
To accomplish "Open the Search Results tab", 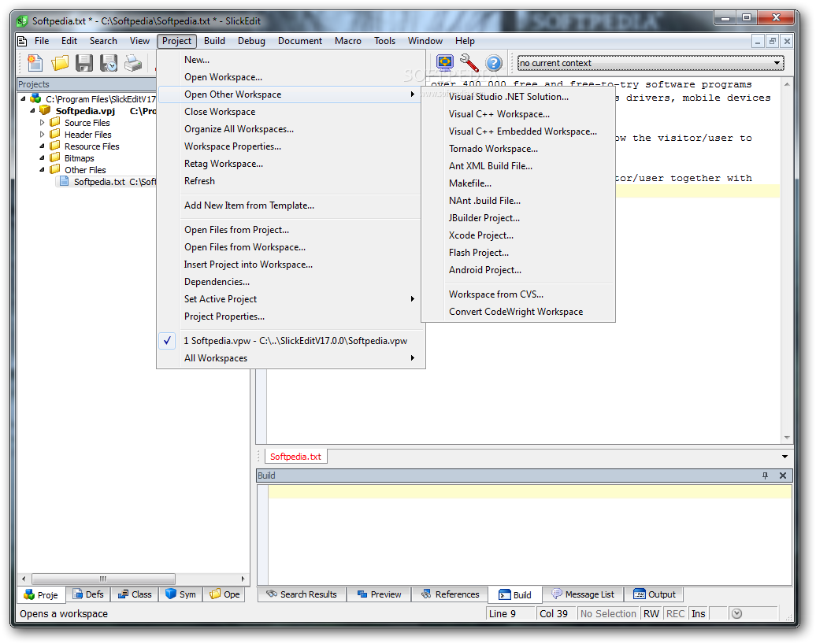I will (x=302, y=594).
